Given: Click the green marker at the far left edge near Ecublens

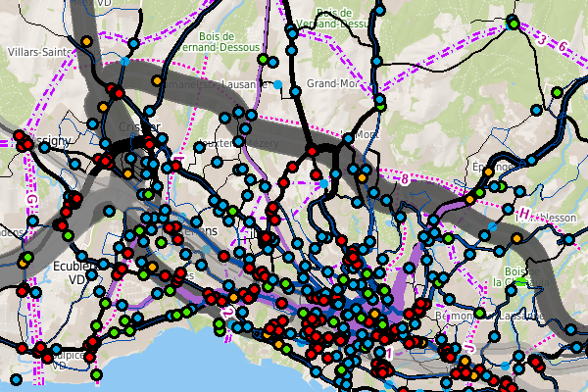Looking at the screenshot, I should [x=27, y=257].
